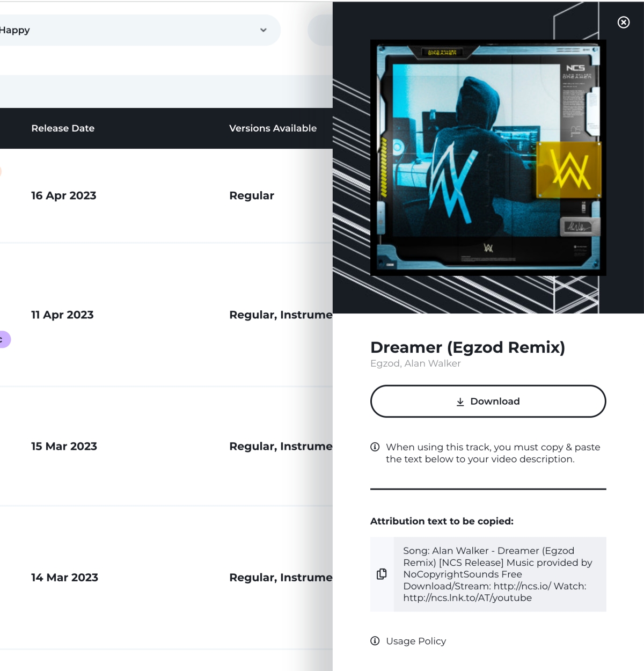Select the 15 Mar 2023 release row
This screenshot has width=644, height=671.
click(x=166, y=446)
